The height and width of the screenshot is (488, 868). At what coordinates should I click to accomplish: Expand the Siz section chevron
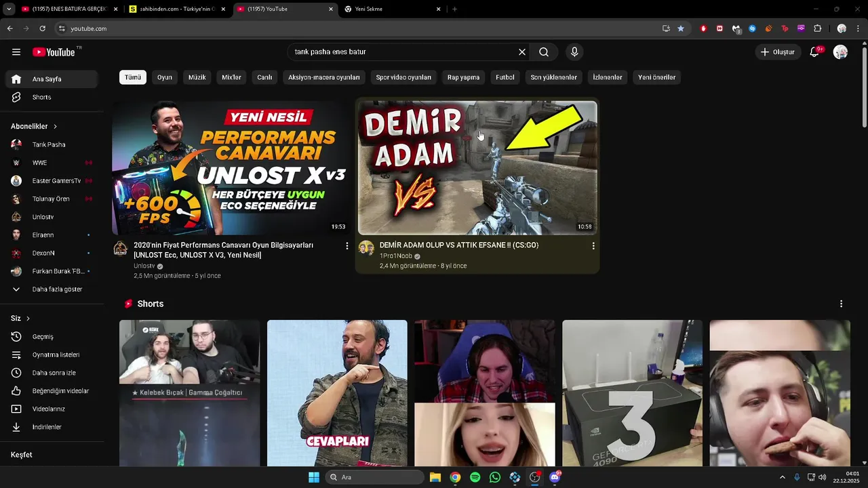click(x=28, y=319)
